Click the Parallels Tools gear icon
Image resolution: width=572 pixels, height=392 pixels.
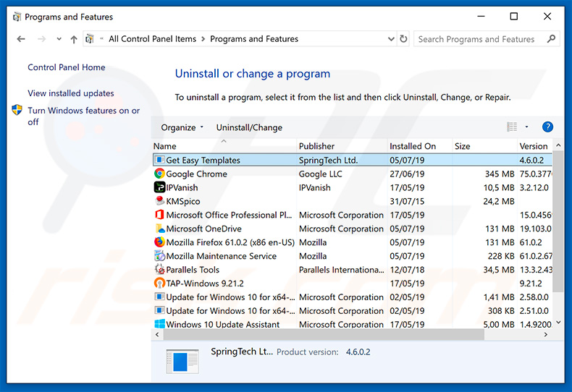[x=159, y=269]
